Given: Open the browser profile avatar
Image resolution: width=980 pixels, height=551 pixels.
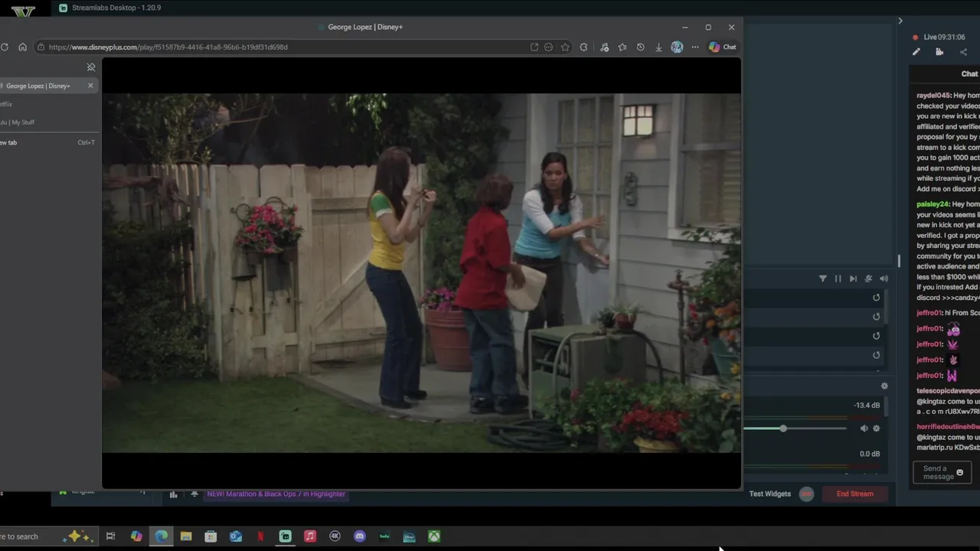Looking at the screenshot, I should [x=677, y=47].
